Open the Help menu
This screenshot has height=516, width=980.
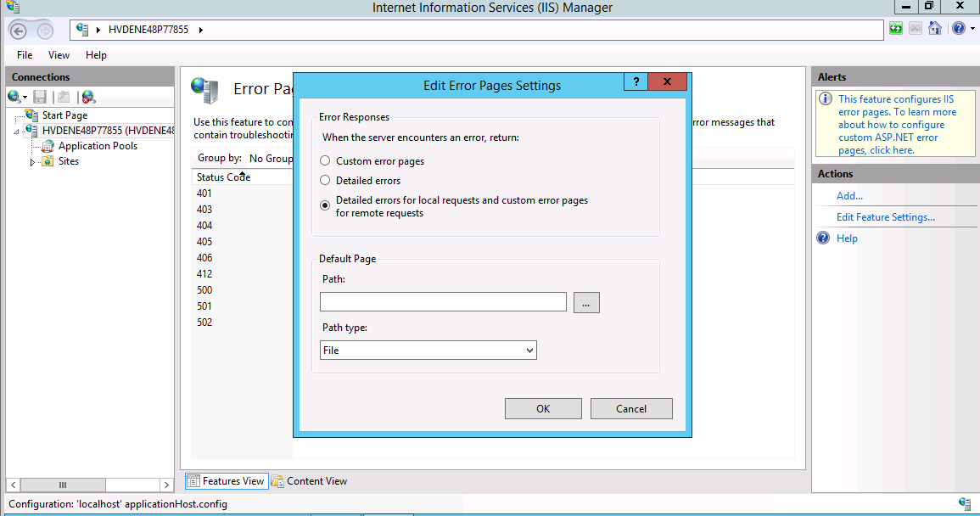[96, 55]
